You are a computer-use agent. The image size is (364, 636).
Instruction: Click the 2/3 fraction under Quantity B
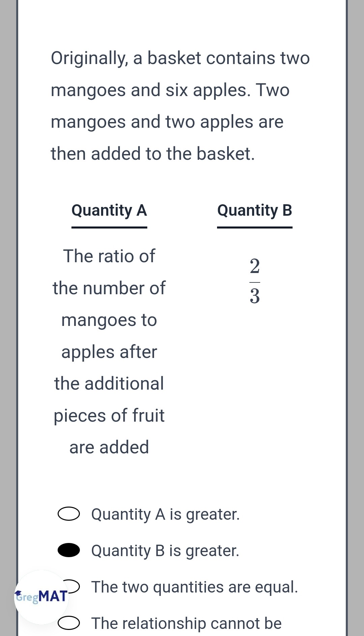(255, 281)
